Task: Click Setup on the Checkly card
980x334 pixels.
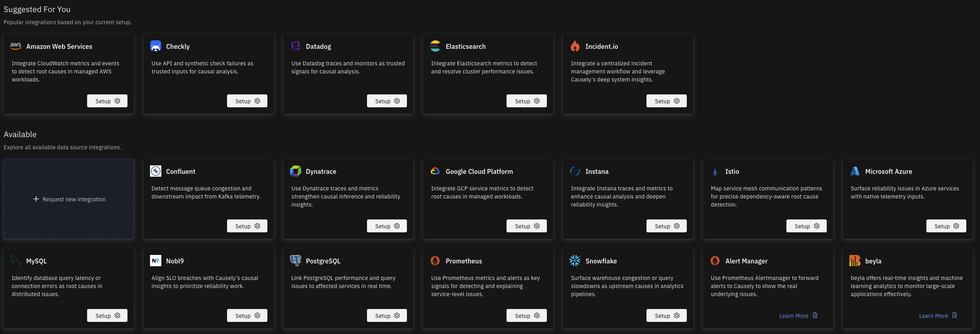Action: pos(247,101)
